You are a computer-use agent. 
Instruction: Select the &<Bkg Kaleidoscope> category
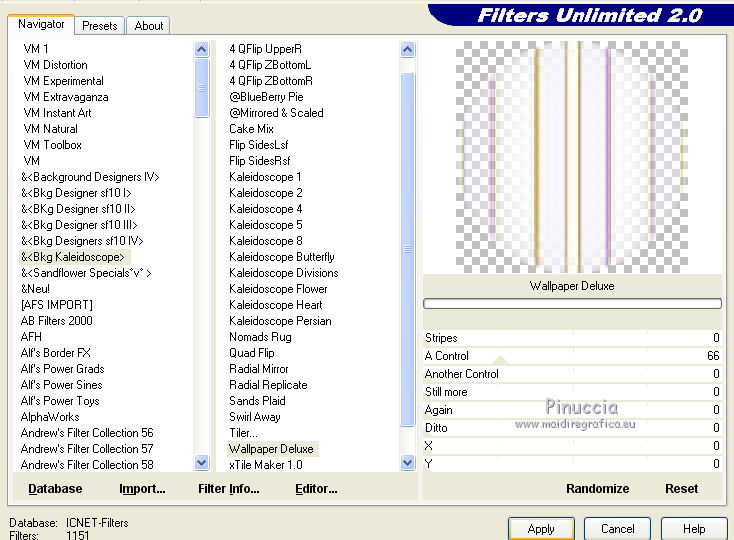73,257
